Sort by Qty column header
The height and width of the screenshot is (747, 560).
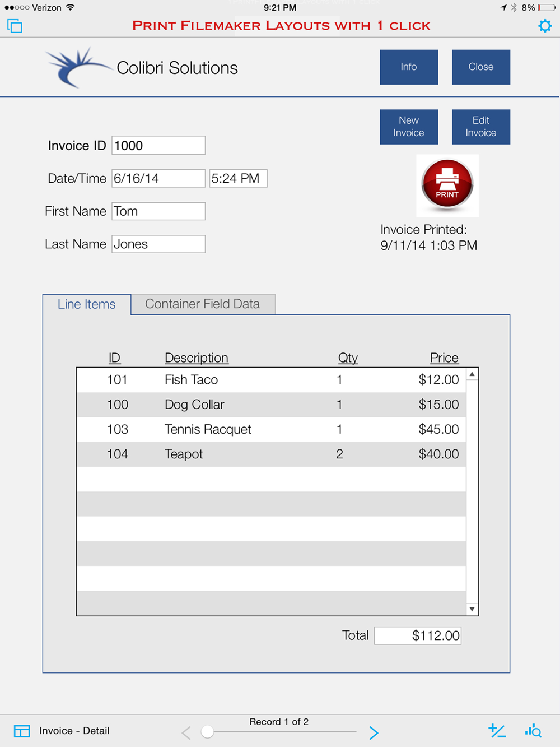coord(348,358)
